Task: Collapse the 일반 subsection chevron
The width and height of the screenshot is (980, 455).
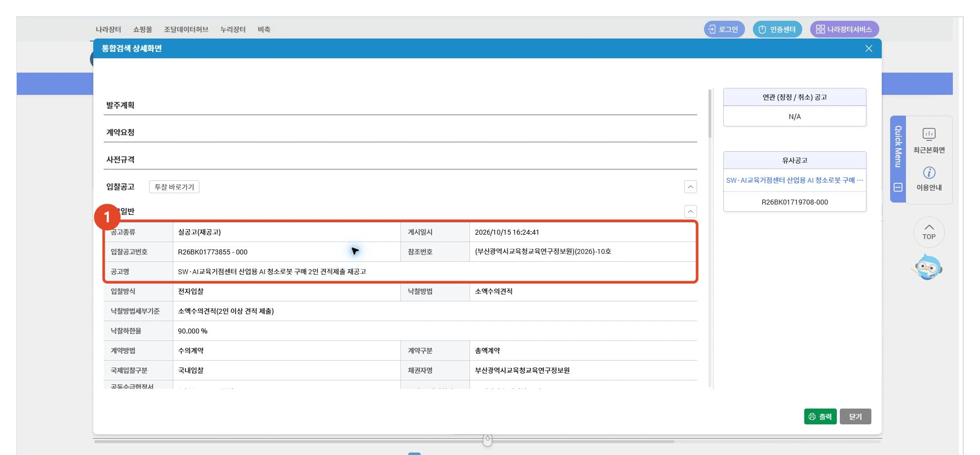Action: (691, 211)
